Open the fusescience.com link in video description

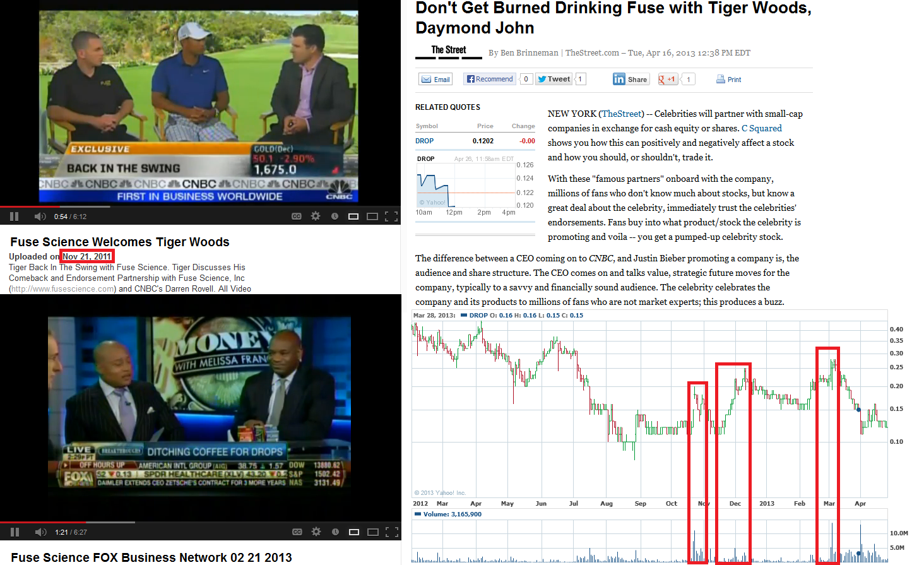click(x=62, y=288)
